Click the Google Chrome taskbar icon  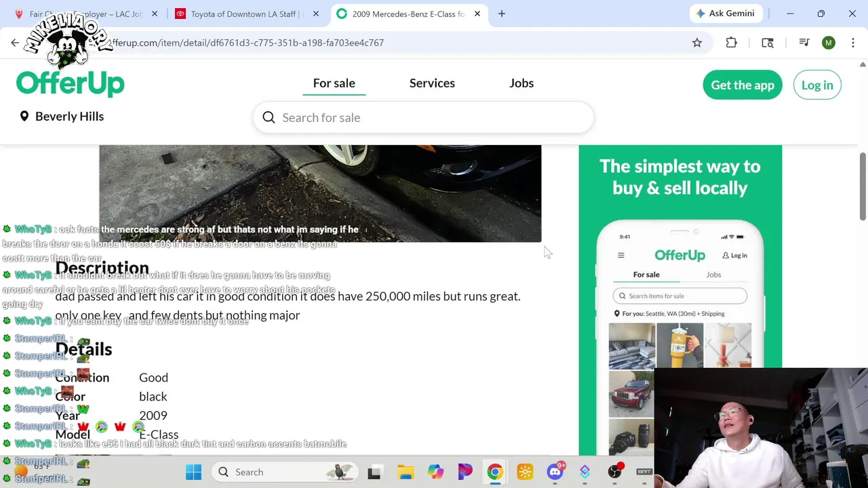pos(495,472)
